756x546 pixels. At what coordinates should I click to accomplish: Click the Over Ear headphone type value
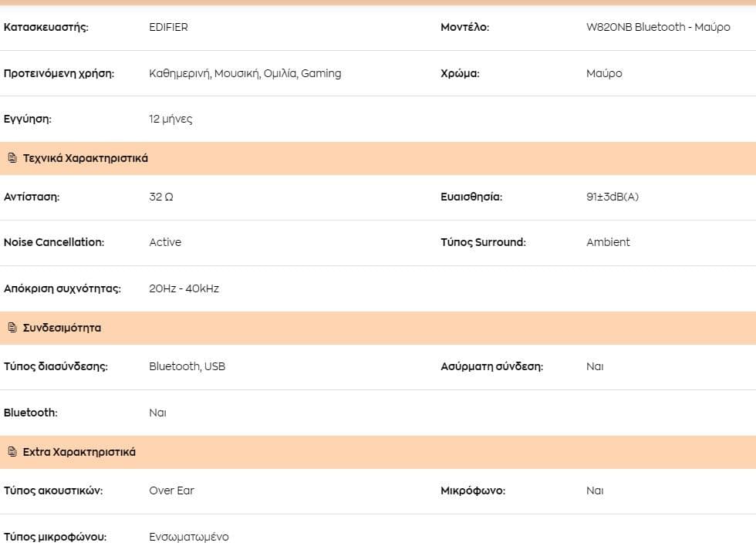(x=171, y=490)
